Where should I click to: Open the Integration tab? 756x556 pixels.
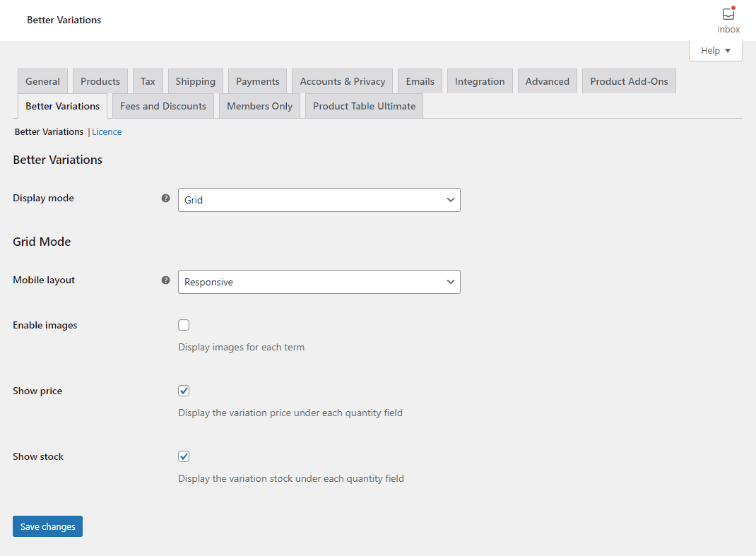(480, 81)
